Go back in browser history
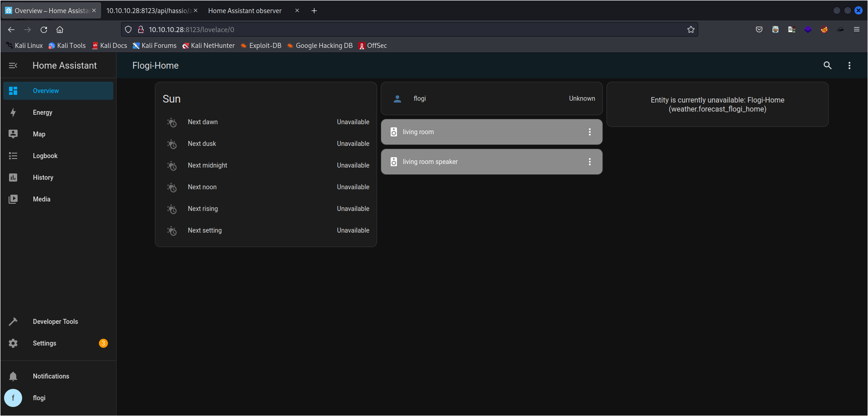 (x=11, y=29)
